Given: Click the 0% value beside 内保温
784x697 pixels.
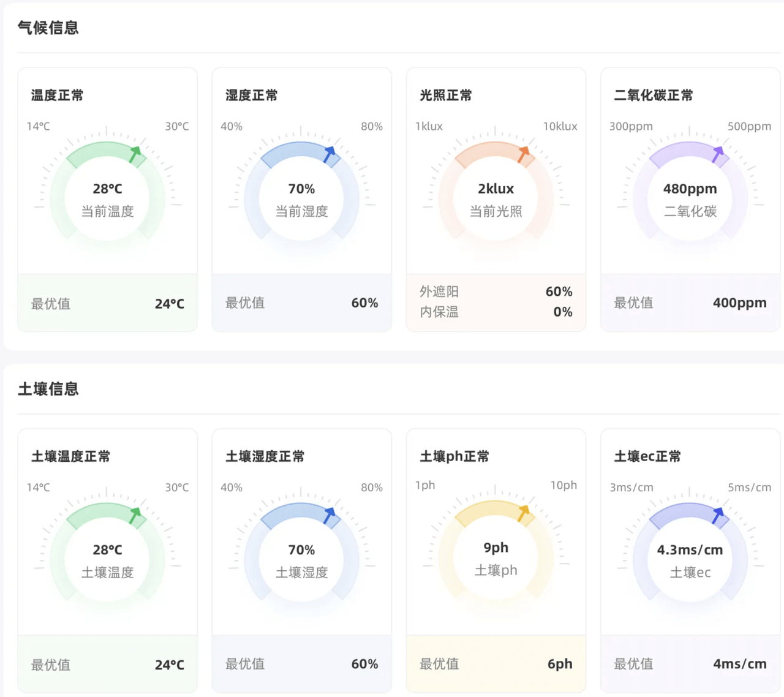Looking at the screenshot, I should (x=562, y=312).
